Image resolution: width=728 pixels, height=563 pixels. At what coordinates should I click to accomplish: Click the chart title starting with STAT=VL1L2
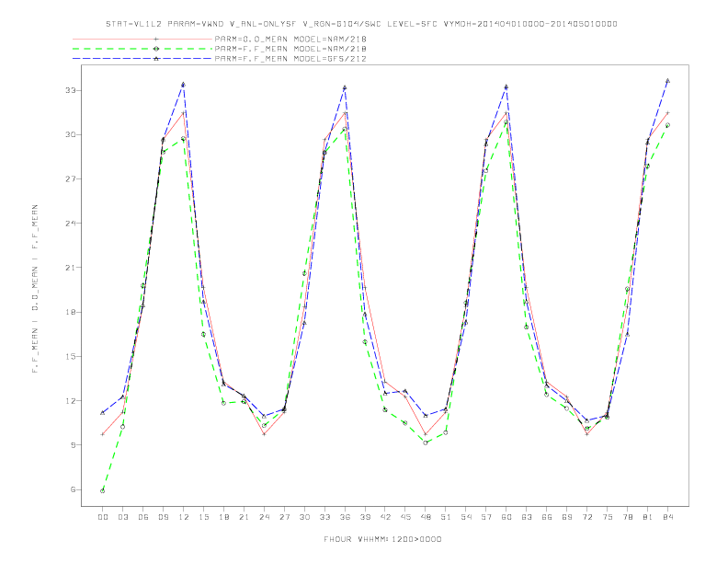click(x=361, y=24)
